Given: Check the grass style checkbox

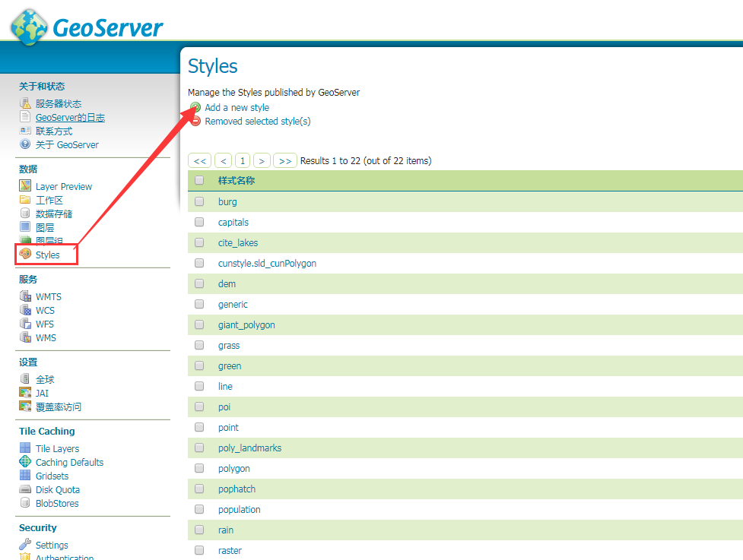Looking at the screenshot, I should coord(199,345).
